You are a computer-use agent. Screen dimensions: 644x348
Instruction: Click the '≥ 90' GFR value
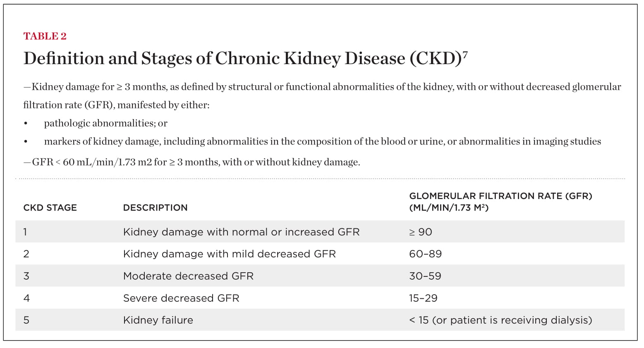421,232
